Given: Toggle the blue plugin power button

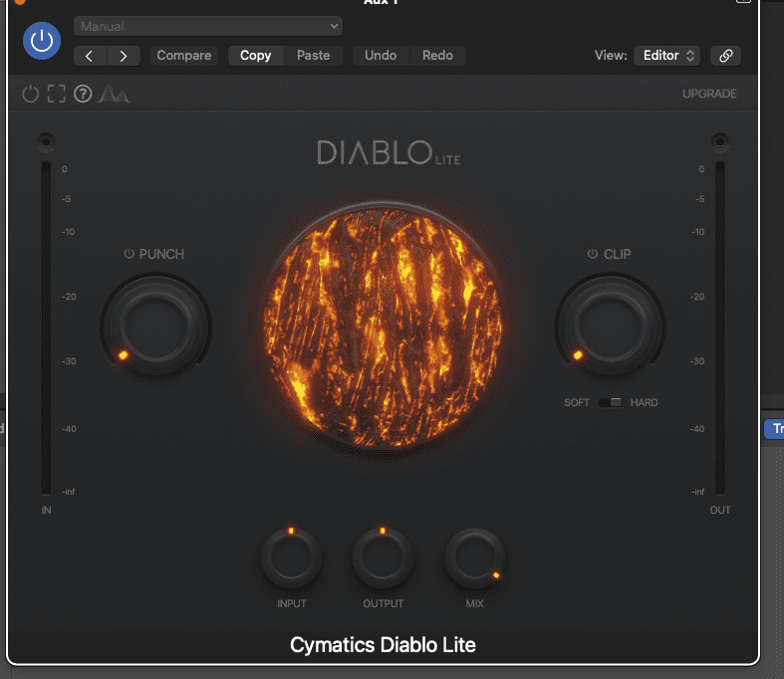Looking at the screenshot, I should (42, 41).
